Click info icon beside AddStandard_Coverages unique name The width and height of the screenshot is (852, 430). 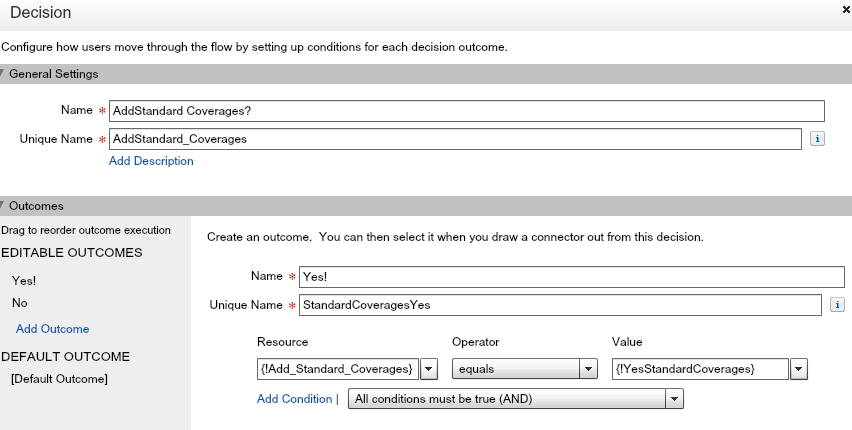[817, 139]
